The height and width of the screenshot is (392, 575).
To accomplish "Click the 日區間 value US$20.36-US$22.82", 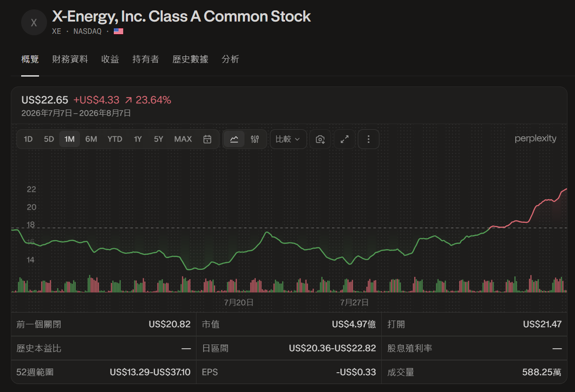I will [x=332, y=348].
